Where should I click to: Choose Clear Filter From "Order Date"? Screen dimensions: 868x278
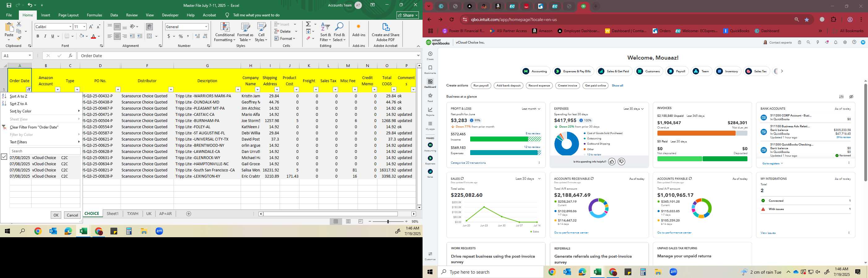coord(41,127)
